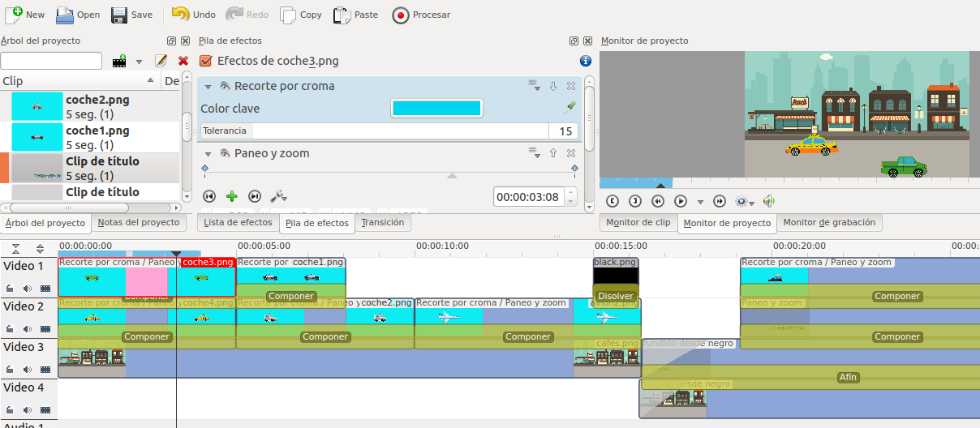Image resolution: width=980 pixels, height=428 pixels.
Task: Open the dropdown beside the add clip icon
Action: tap(139, 62)
